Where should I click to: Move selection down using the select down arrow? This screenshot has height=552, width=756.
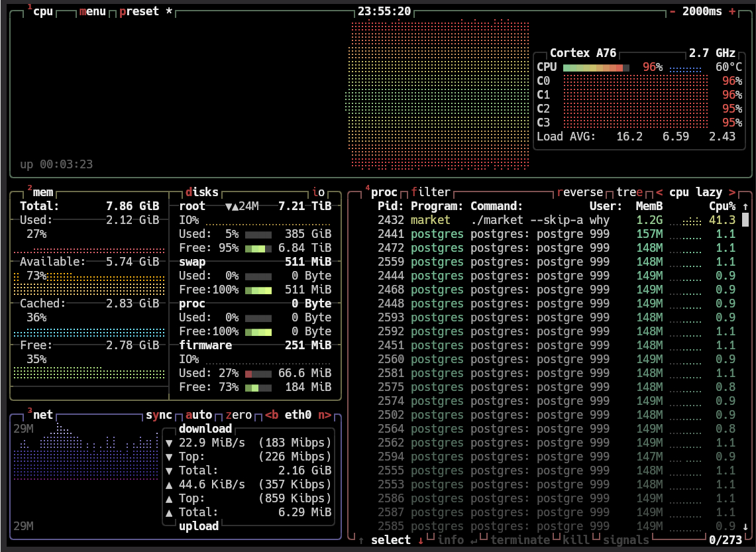[x=420, y=540]
